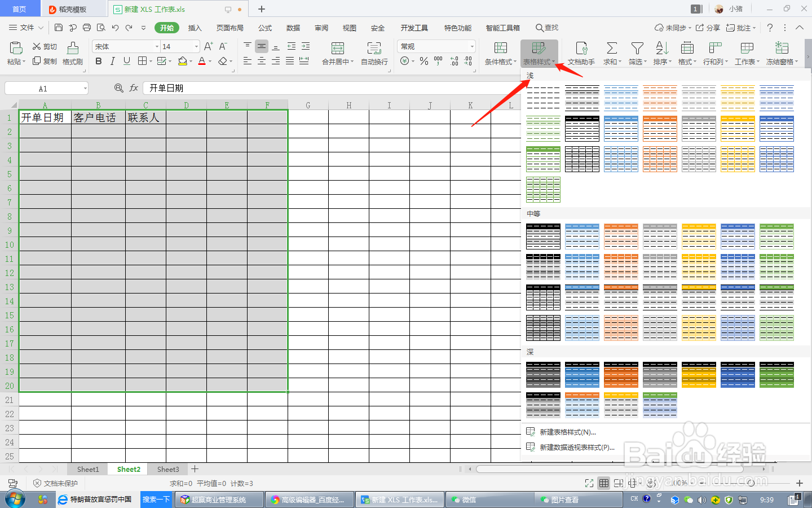Toggle Wrap Text (自动换行)
Image resolution: width=812 pixels, height=508 pixels.
[x=374, y=54]
